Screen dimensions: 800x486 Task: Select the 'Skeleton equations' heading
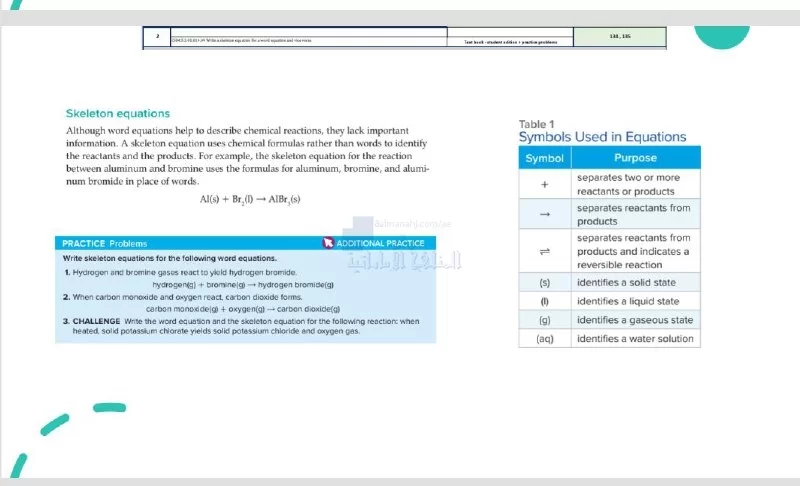[118, 113]
